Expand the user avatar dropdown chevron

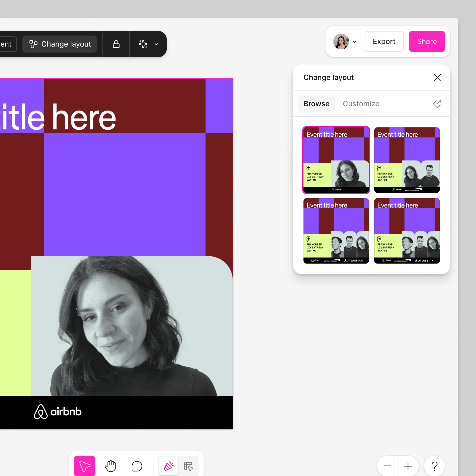click(x=355, y=42)
